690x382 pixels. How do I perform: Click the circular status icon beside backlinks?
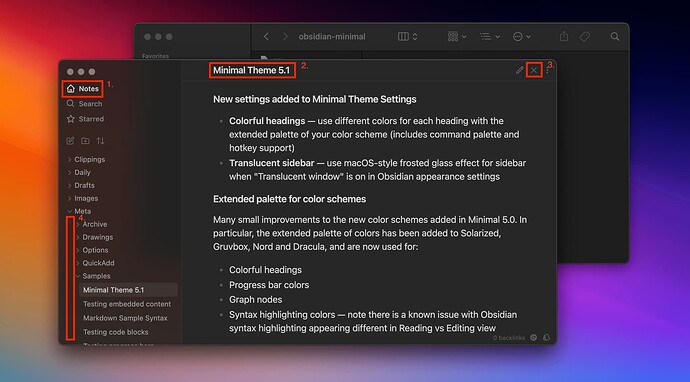(533, 338)
